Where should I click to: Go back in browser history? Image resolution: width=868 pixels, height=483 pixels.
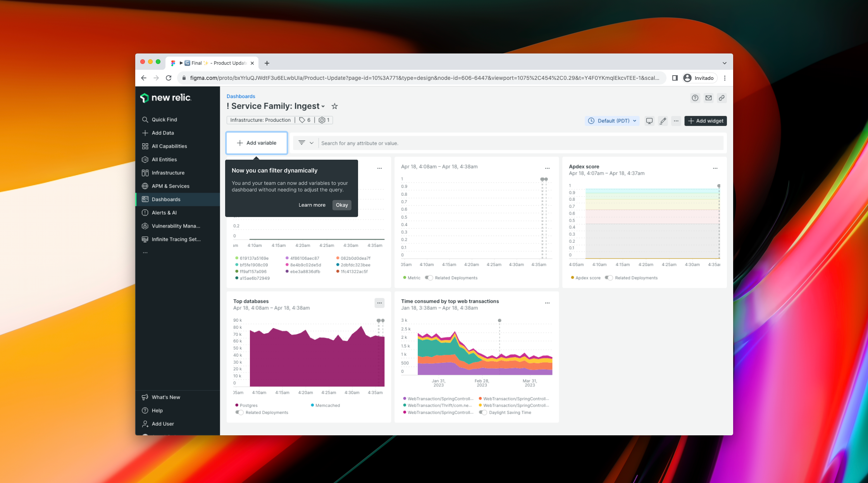point(144,78)
